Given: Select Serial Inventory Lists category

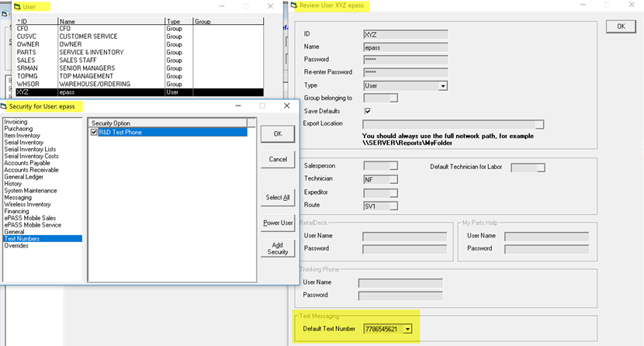Looking at the screenshot, I should pyautogui.click(x=30, y=150).
